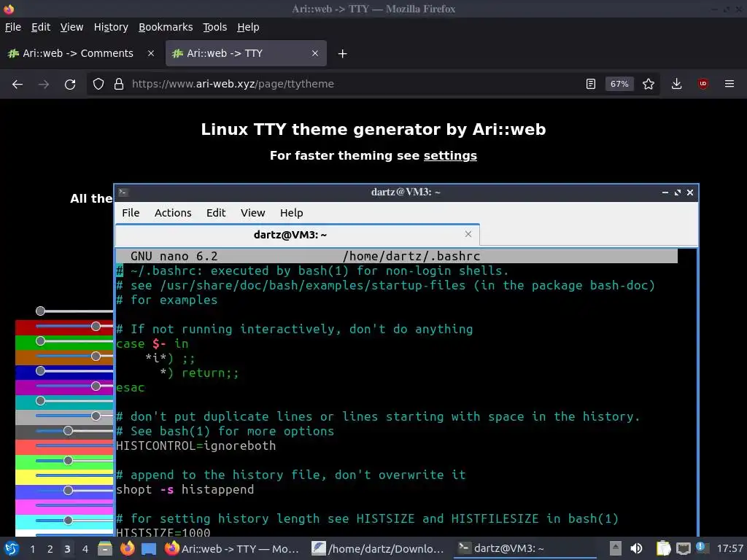747x560 pixels.
Task: Open the 67% zoom level indicator
Action: (619, 85)
